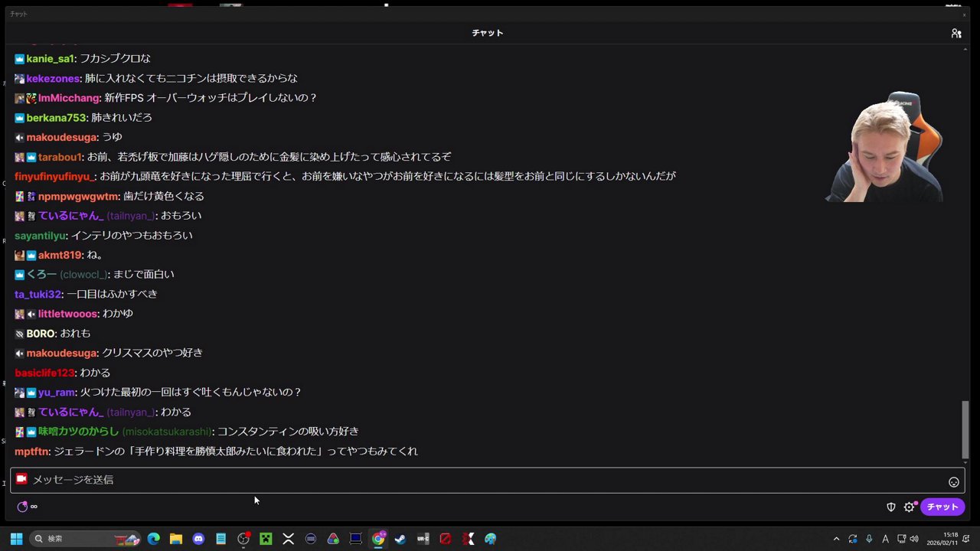
Task: Click the chat scrollbar on the right
Action: coord(965,429)
